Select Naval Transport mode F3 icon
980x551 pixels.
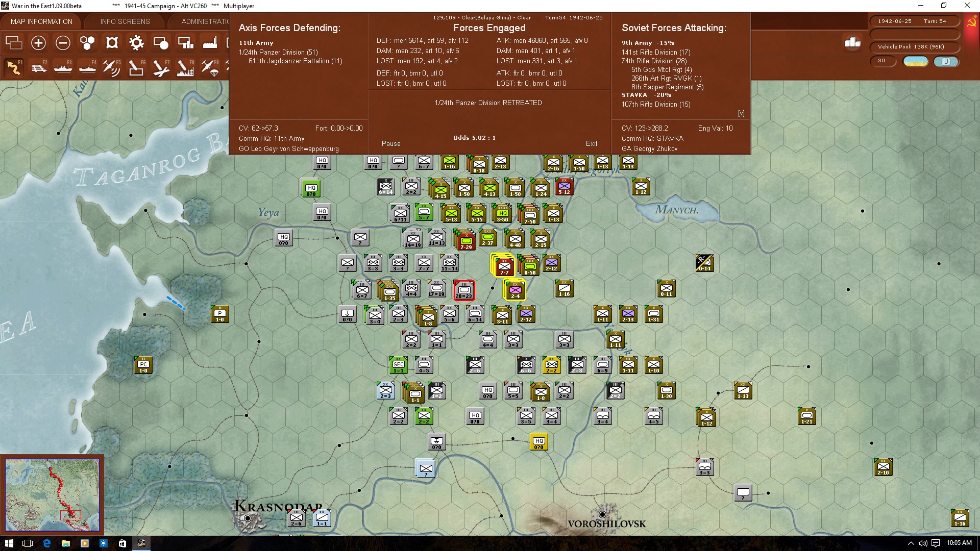coord(63,68)
